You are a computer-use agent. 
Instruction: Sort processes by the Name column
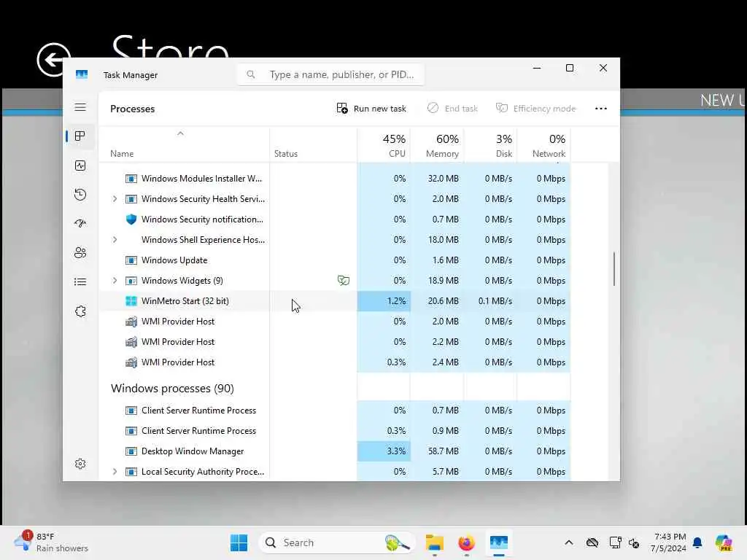click(122, 154)
